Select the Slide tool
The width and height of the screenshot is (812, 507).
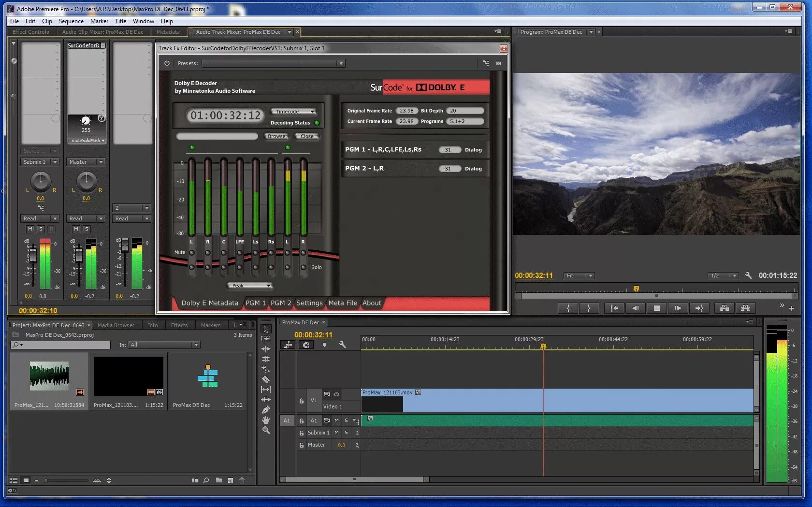click(266, 400)
